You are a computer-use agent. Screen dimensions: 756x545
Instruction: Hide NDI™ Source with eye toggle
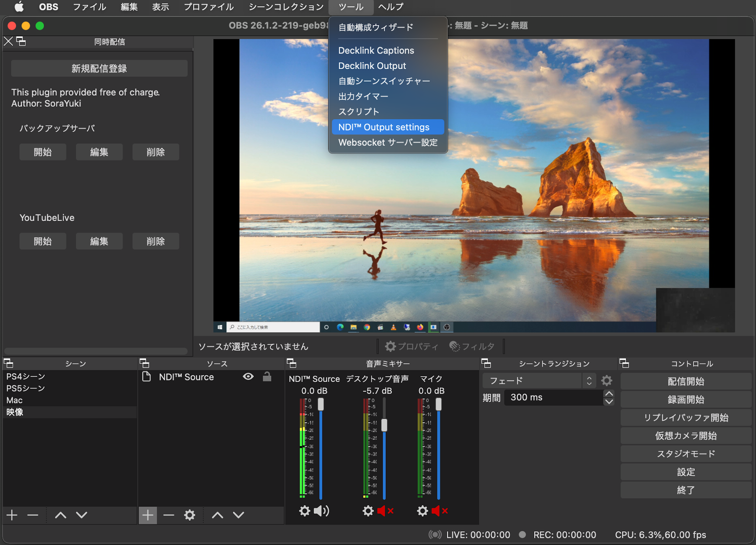[x=248, y=377]
